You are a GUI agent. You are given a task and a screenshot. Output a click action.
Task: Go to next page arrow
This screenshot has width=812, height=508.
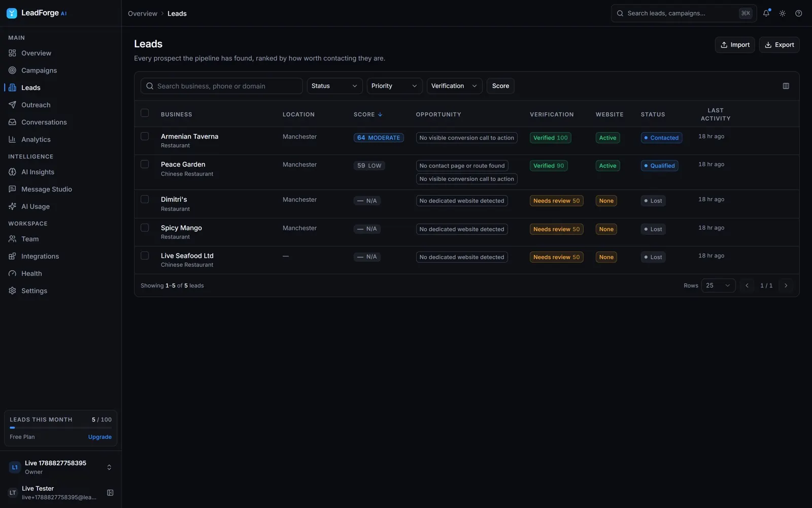point(786,285)
